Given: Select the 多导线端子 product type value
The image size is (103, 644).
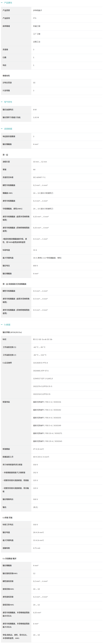Looking at the screenshot, I should (37, 10).
